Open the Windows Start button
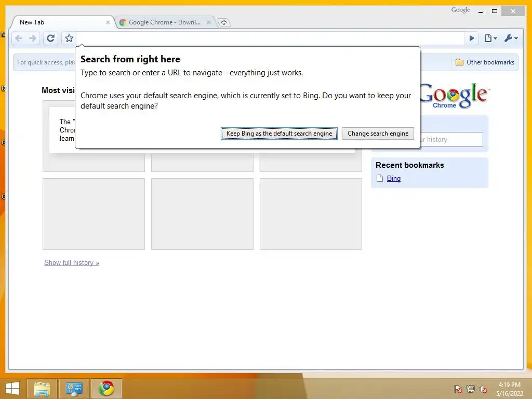Image resolution: width=532 pixels, height=399 pixels. pyautogui.click(x=12, y=389)
